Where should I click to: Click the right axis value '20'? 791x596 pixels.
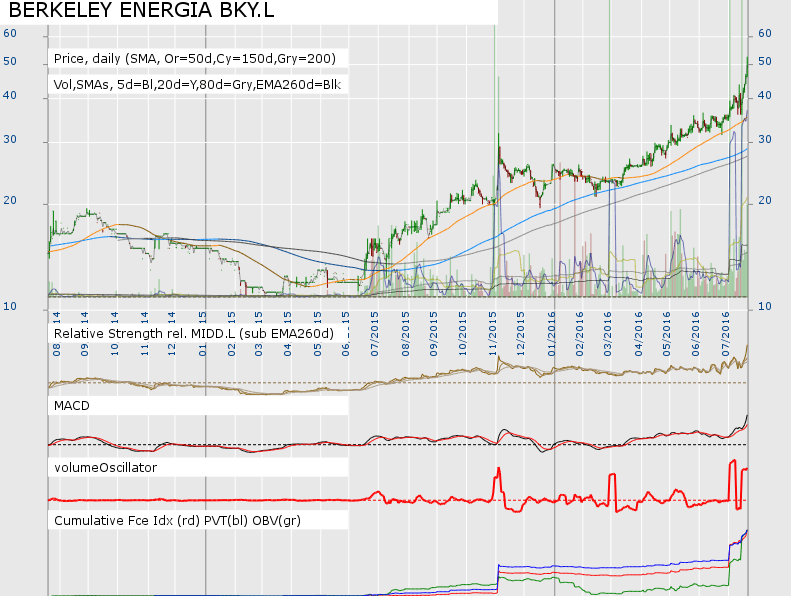pyautogui.click(x=765, y=200)
